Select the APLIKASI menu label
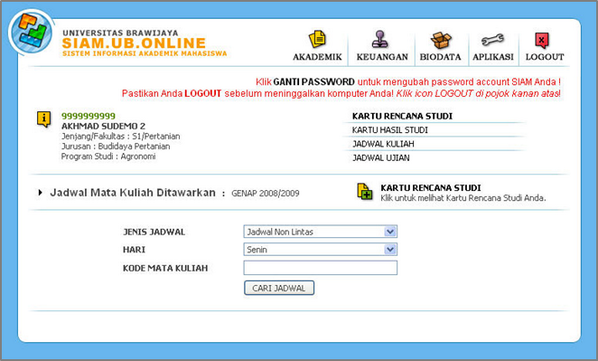The width and height of the screenshot is (598, 361). [493, 57]
